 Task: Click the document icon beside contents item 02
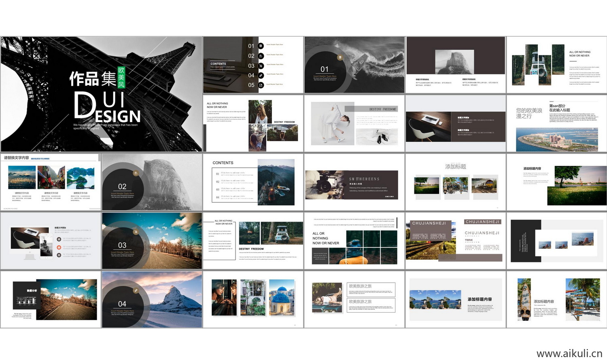[261, 56]
